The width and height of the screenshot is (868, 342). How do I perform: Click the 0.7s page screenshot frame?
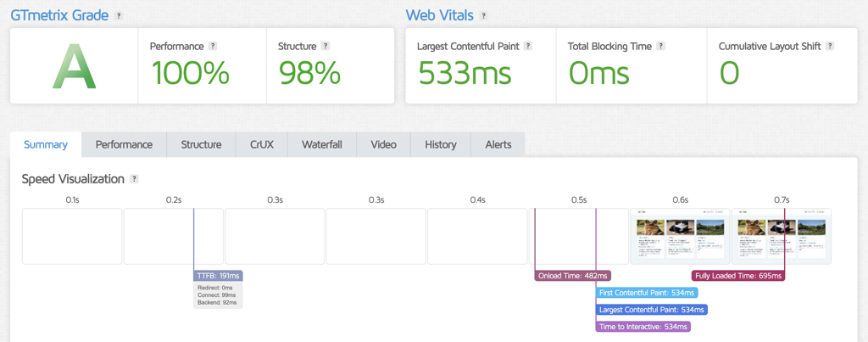pos(782,236)
